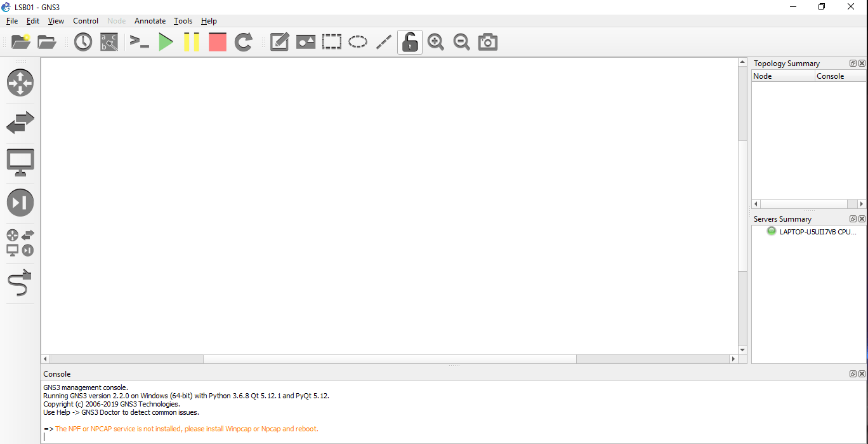Open the Tools menu
The height and width of the screenshot is (444, 868).
(x=183, y=21)
